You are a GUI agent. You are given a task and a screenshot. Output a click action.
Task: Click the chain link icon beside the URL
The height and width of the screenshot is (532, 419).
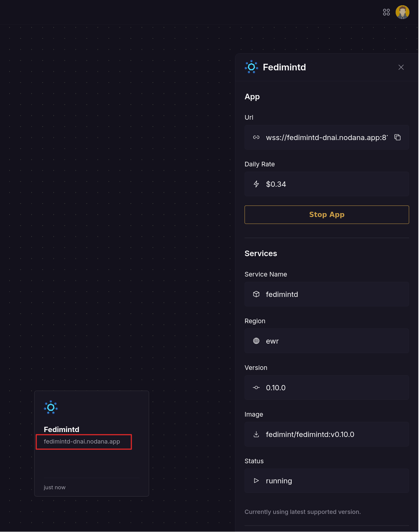click(256, 137)
